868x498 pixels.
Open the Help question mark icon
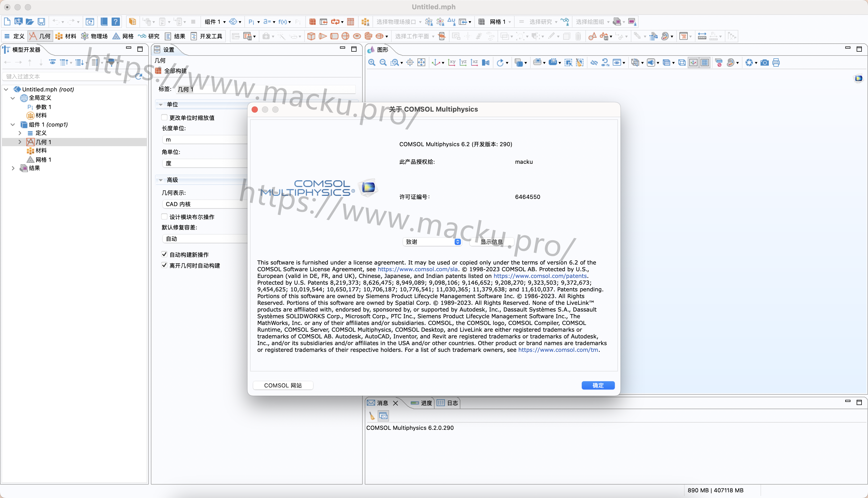pos(116,21)
